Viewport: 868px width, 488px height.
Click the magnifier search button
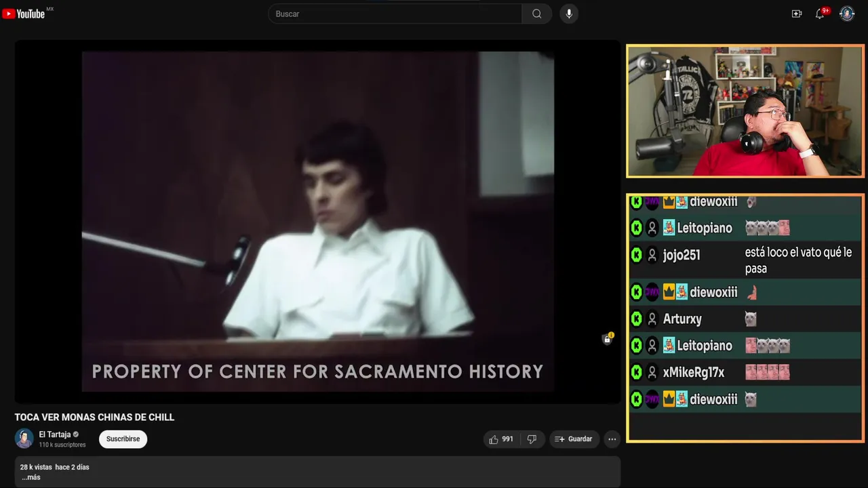coord(536,14)
